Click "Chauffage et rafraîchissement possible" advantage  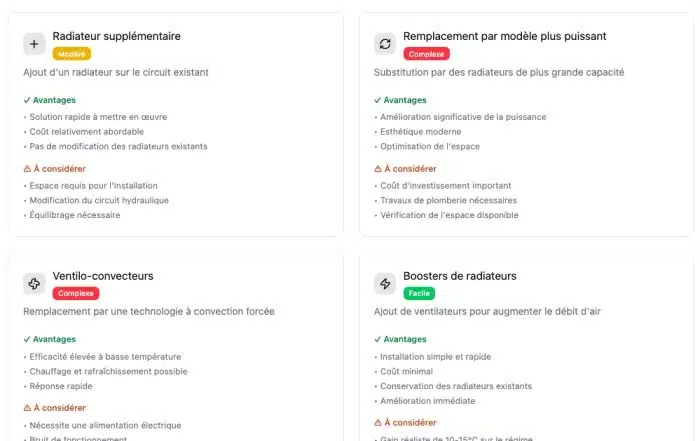(108, 371)
